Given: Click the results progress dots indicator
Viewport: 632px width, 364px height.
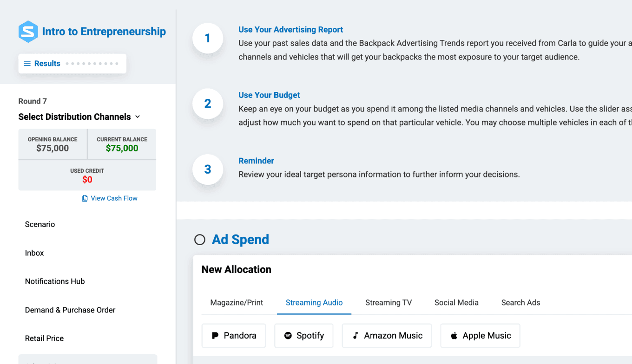Looking at the screenshot, I should coord(92,64).
